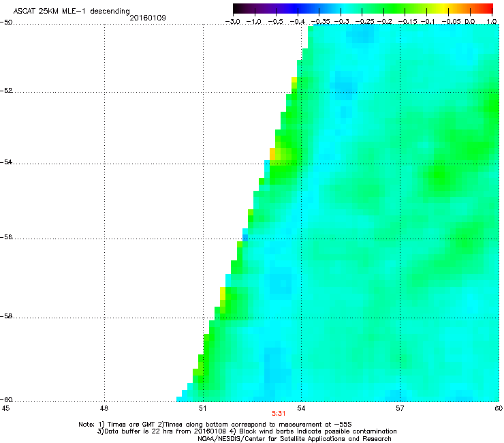Click the latitude axis label -56
This screenshot has height=443, width=504.
coord(6,236)
